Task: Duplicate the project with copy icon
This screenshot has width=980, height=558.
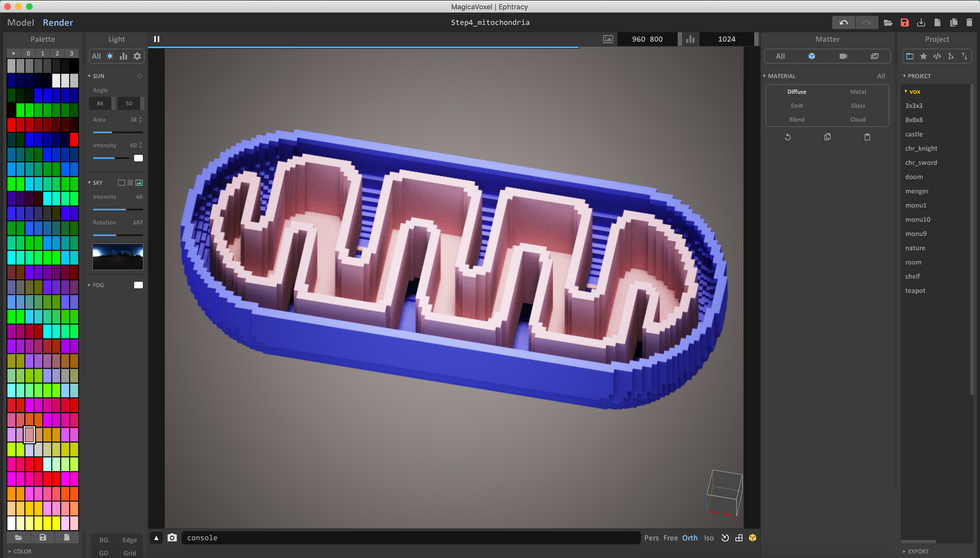Action: click(x=953, y=22)
